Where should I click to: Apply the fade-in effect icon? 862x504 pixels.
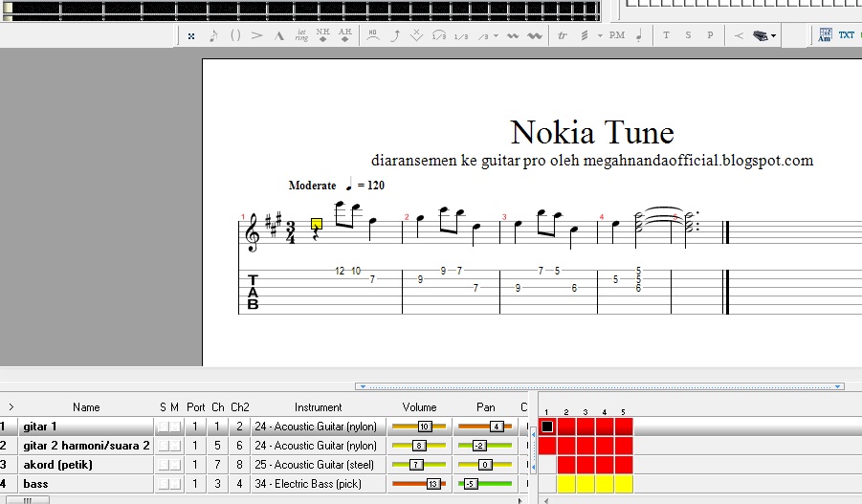[x=739, y=35]
